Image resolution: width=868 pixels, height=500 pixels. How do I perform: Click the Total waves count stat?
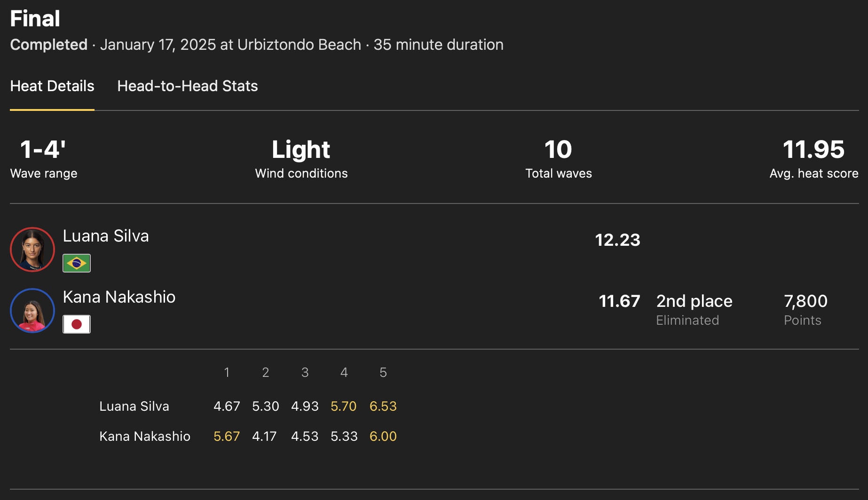[558, 150]
